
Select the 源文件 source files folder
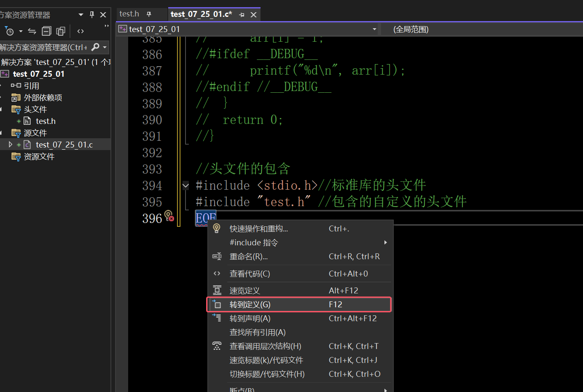[x=35, y=133]
